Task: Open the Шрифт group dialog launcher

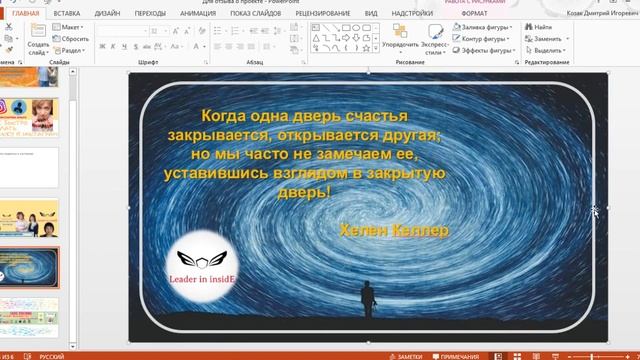Action: pyautogui.click(x=206, y=62)
